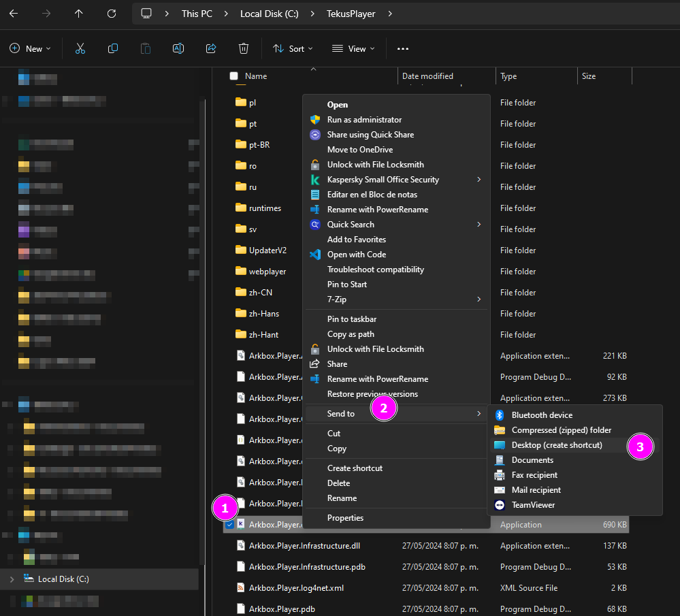The image size is (680, 616).
Task: Click the Cut scissors icon in toolbar
Action: click(x=80, y=48)
